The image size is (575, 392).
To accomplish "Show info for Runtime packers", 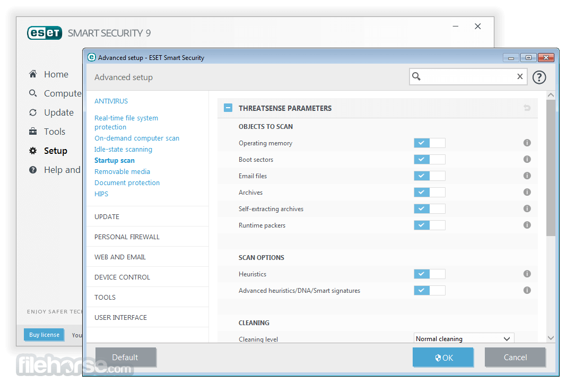I will pyautogui.click(x=527, y=225).
